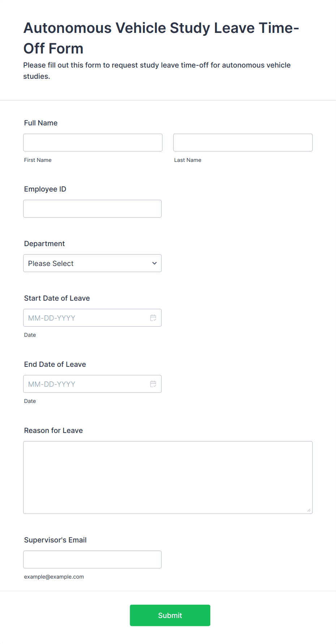The height and width of the screenshot is (644, 336).
Task: Focus the Employee ID text box
Action: (92, 209)
